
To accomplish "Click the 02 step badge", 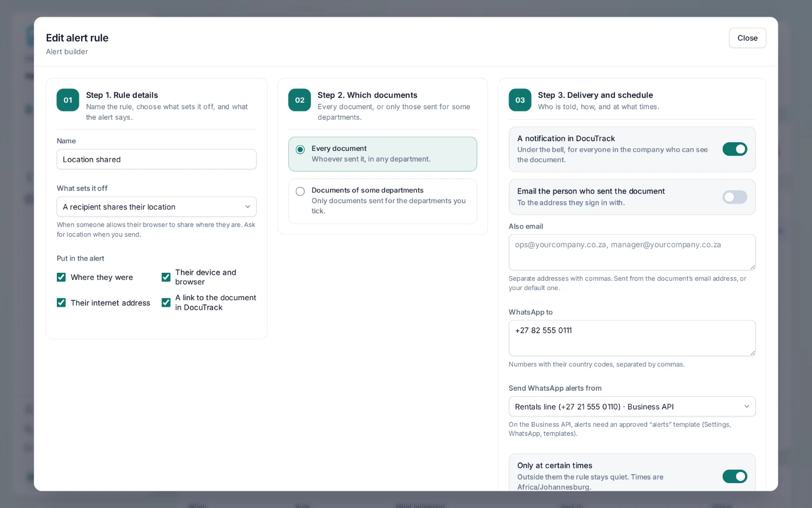I will point(299,100).
